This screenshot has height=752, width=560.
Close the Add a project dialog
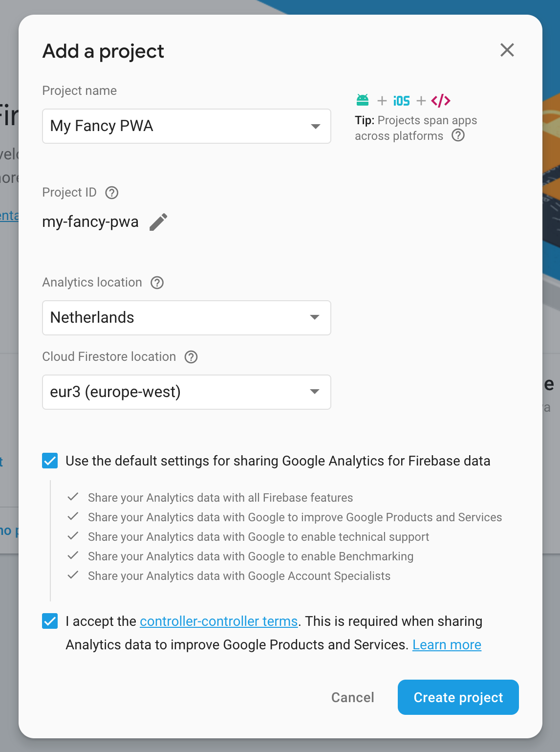point(507,50)
